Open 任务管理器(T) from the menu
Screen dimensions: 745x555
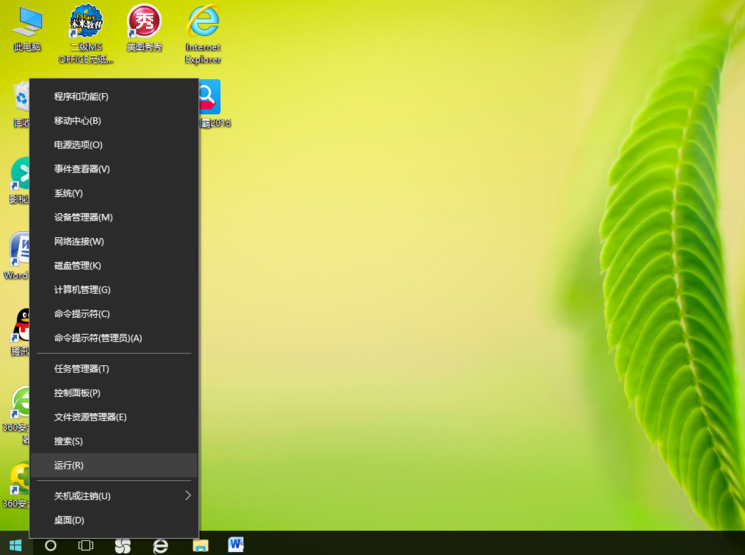tap(81, 369)
